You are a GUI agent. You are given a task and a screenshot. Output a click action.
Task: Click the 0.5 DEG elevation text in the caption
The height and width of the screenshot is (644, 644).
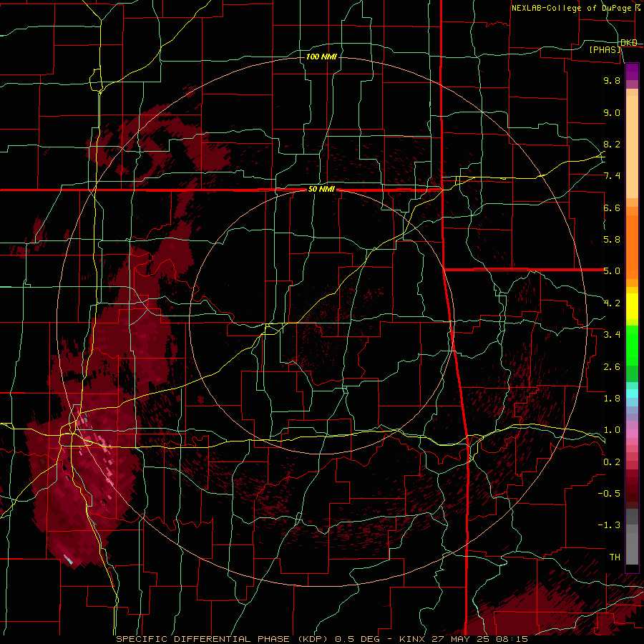(358, 639)
